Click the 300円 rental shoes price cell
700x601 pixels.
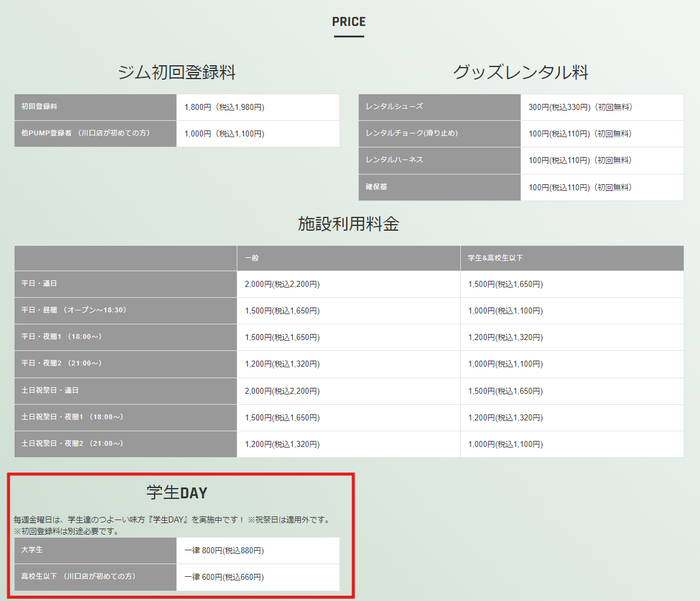point(580,108)
